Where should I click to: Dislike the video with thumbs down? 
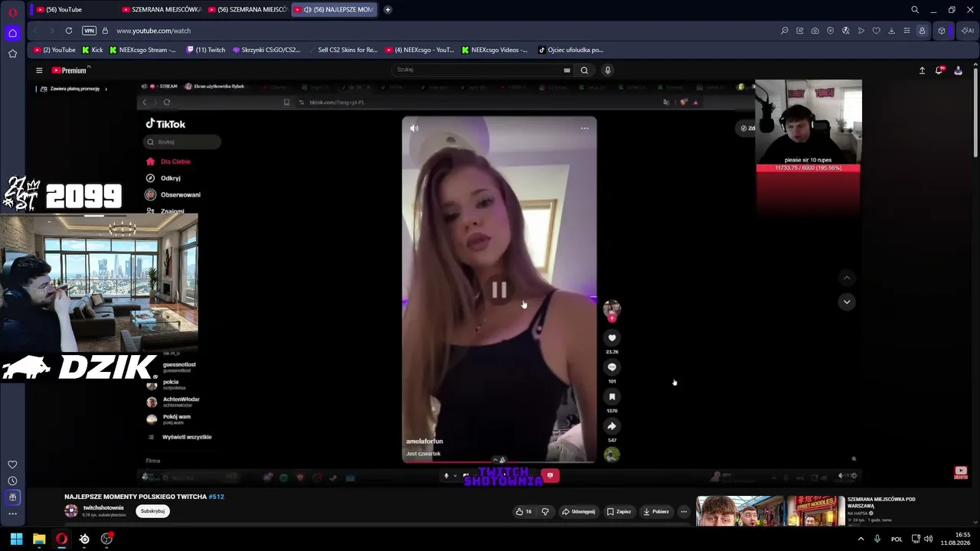(x=545, y=512)
